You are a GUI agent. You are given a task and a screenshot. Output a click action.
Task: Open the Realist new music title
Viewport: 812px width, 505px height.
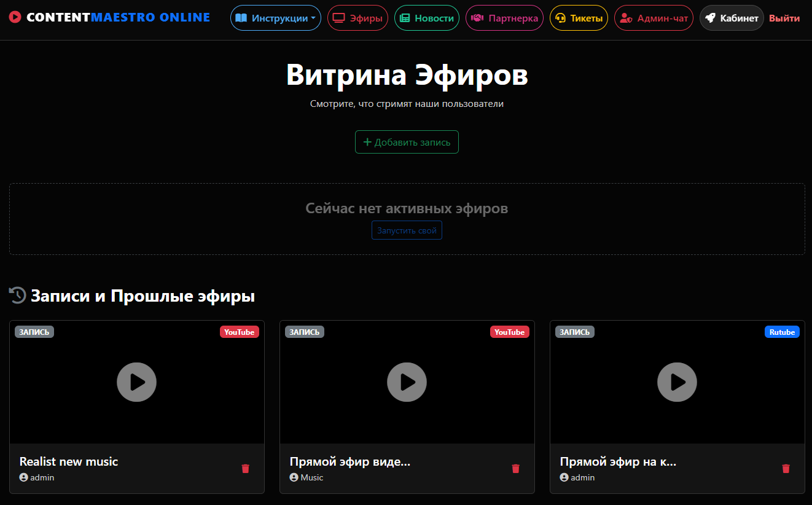[69, 461]
